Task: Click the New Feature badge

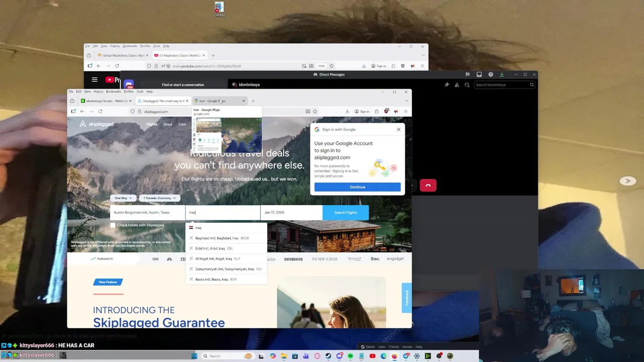Action: [x=108, y=282]
